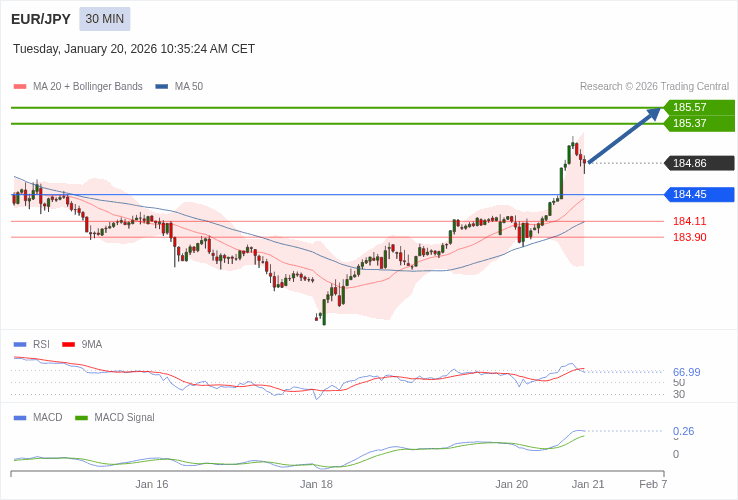The height and width of the screenshot is (500, 738).
Task: Toggle the MA 20 + Bollinger Bands legend label
Action: point(88,87)
